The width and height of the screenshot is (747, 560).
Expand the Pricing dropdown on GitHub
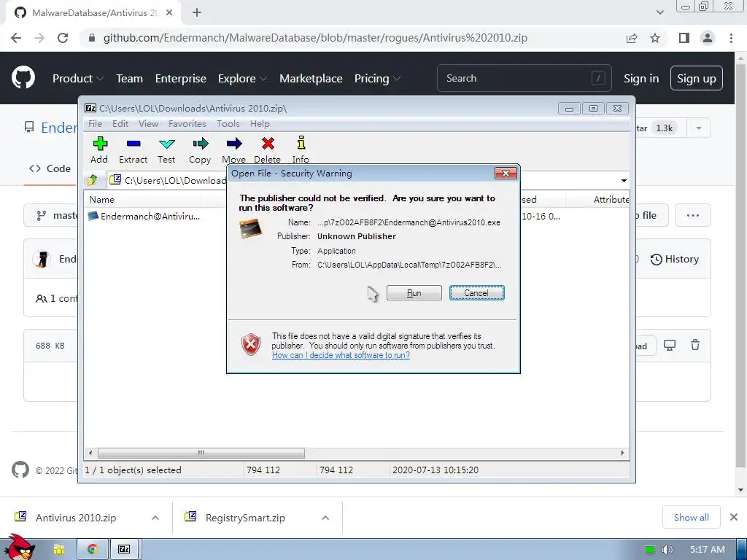[377, 79]
